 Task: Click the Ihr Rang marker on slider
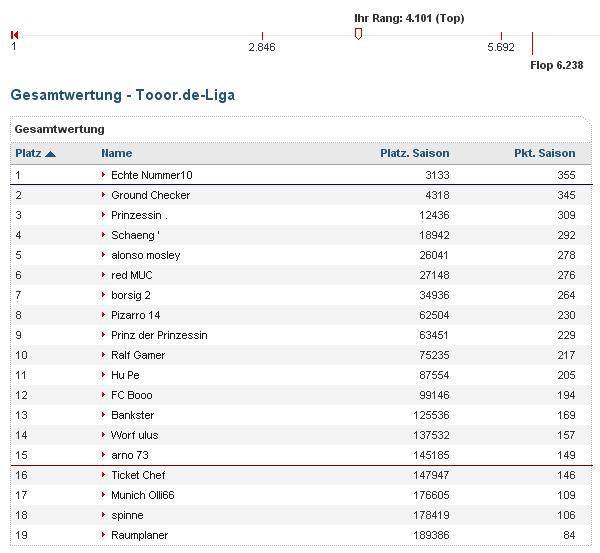[358, 34]
